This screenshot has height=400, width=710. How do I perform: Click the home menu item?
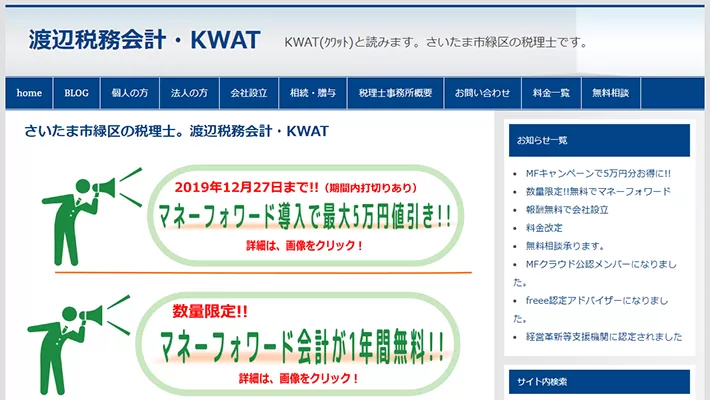click(x=29, y=93)
